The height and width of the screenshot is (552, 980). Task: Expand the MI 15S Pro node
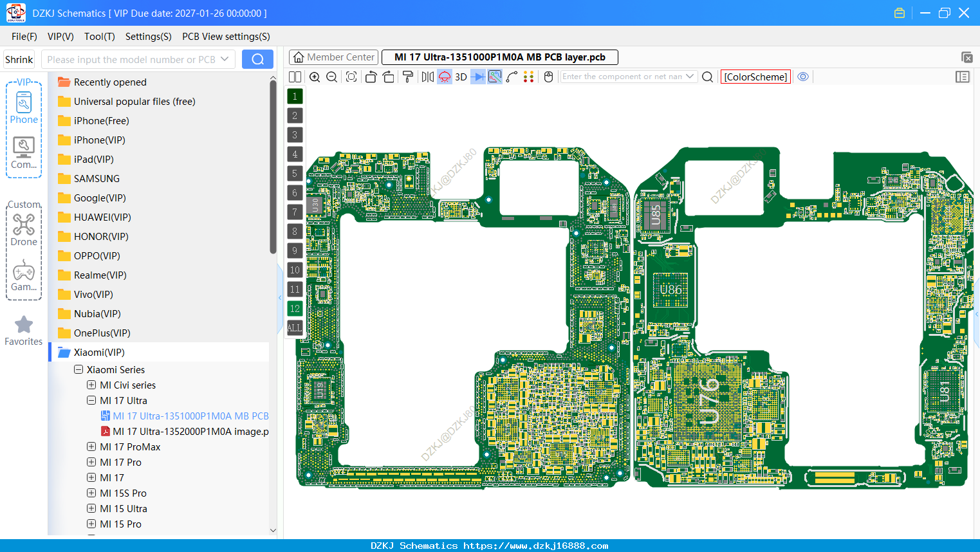[x=91, y=493]
